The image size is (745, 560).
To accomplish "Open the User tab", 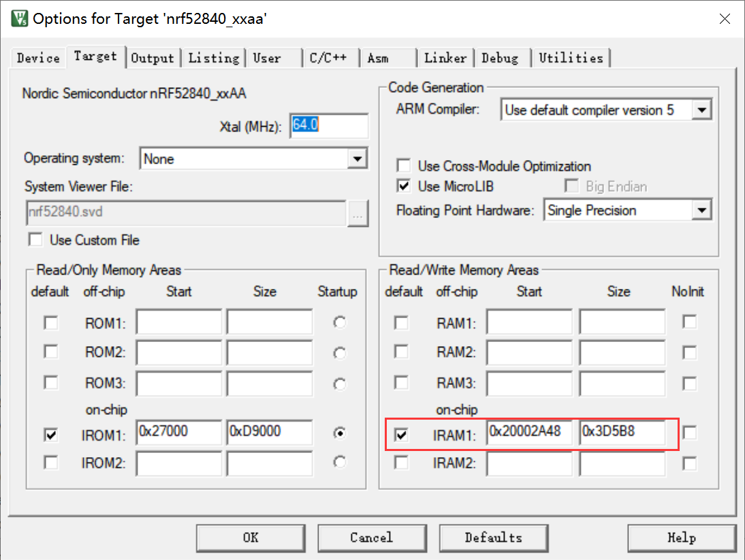I will [273, 58].
